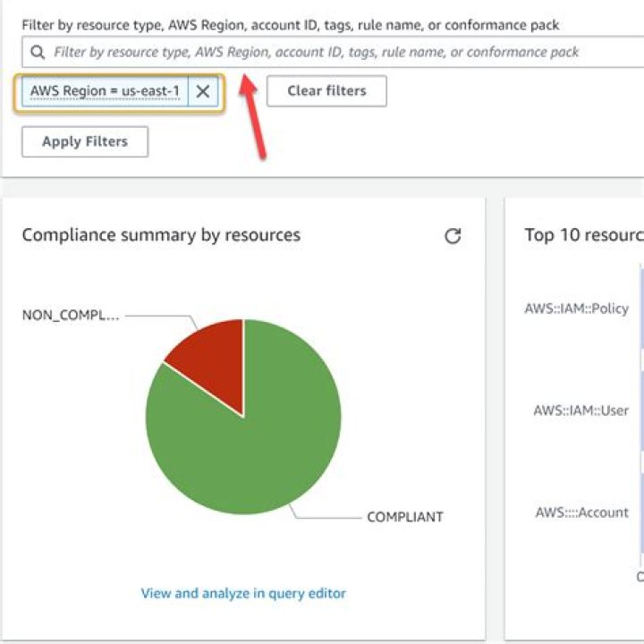This screenshot has width=644, height=644.
Task: Select the AWS::IAM::User resource type label
Action: click(x=580, y=411)
